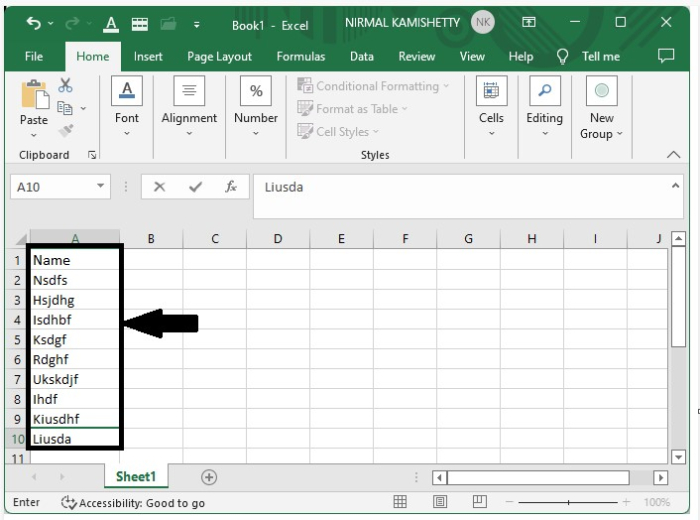Open the File menu
This screenshot has width=700, height=520.
(34, 57)
